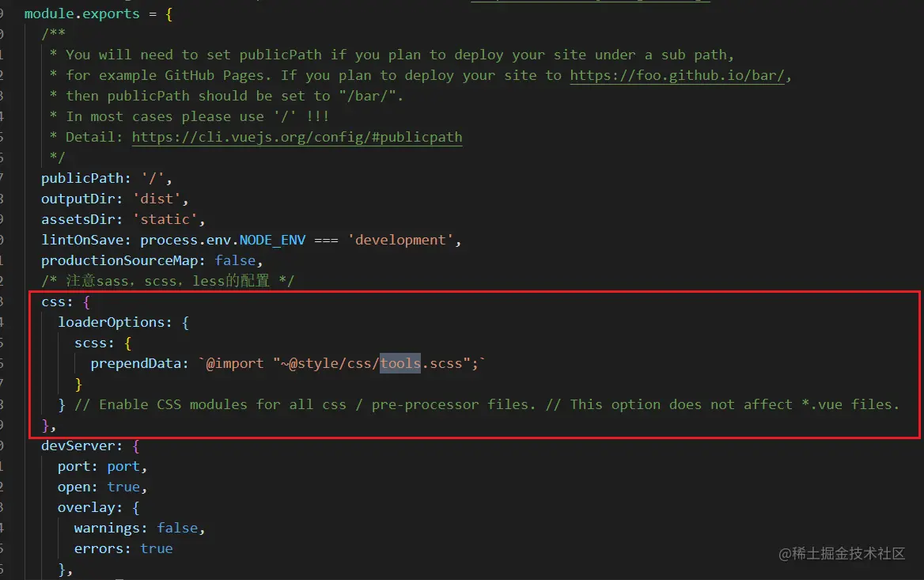Click the outputDir 'dist' value
The width and height of the screenshot is (924, 580).
[156, 199]
